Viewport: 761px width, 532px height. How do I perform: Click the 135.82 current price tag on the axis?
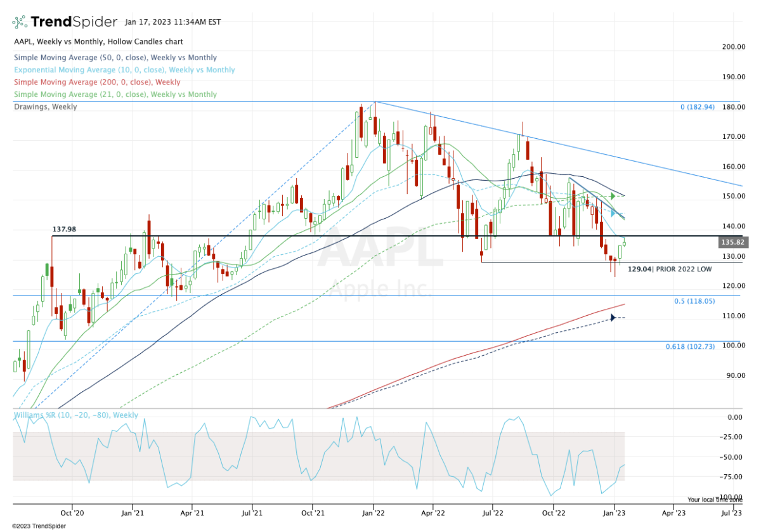(732, 241)
